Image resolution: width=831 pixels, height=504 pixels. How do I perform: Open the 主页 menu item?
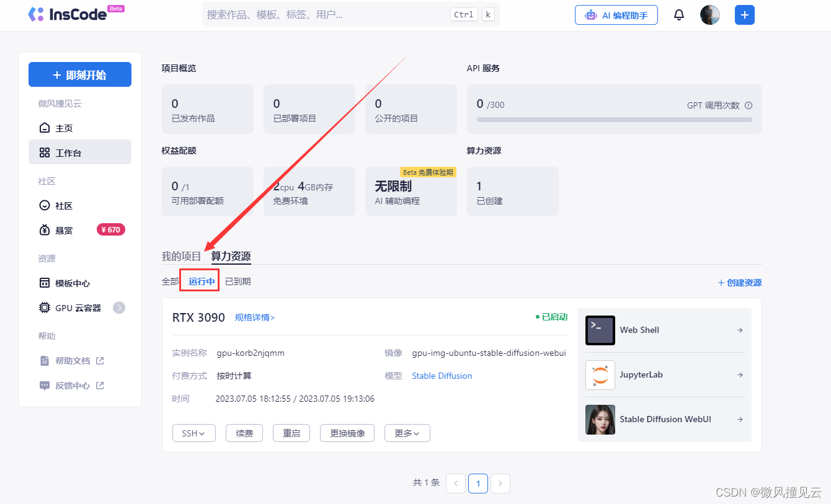pos(80,128)
